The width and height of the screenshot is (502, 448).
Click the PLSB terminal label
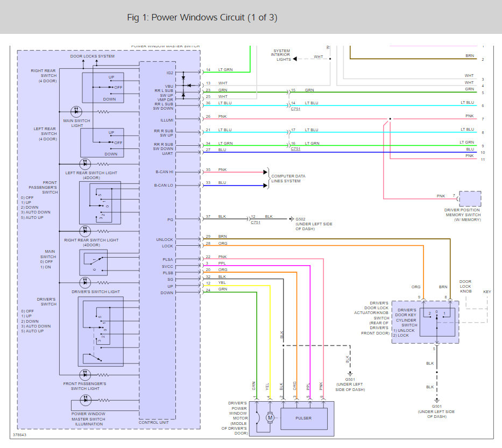[x=168, y=273]
